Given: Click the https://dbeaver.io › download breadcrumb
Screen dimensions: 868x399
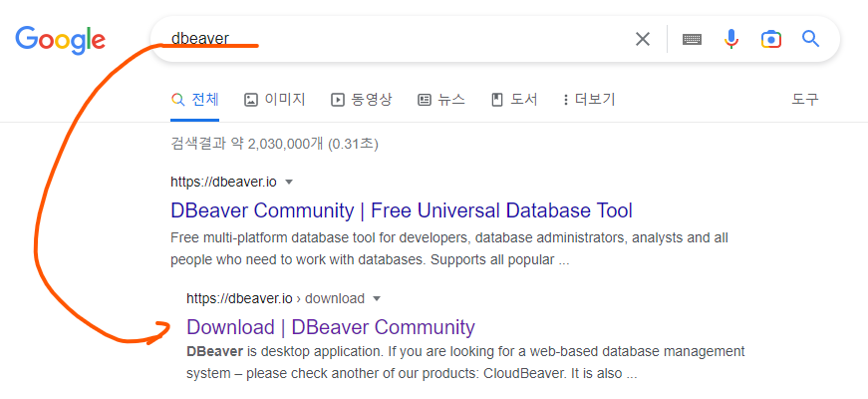Looking at the screenshot, I should 275,298.
